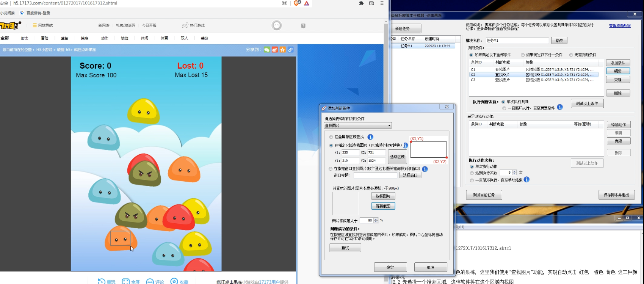The height and width of the screenshot is (284, 644).
Task: Click the 添加条件 button
Action: 618,63
